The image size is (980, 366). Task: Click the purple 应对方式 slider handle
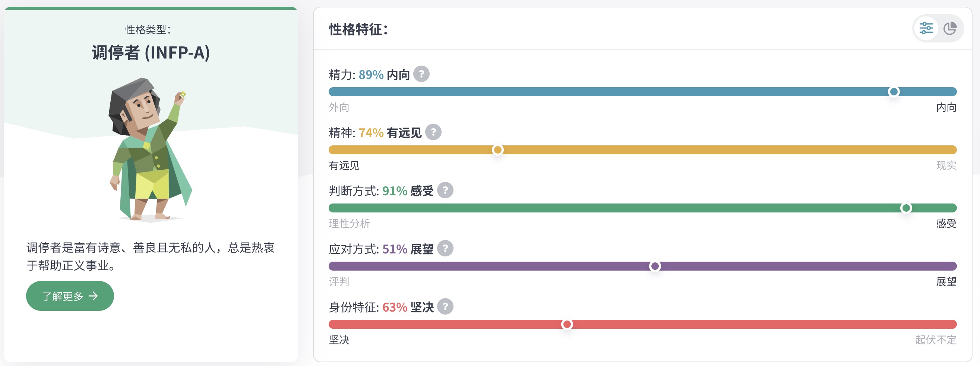pos(655,266)
